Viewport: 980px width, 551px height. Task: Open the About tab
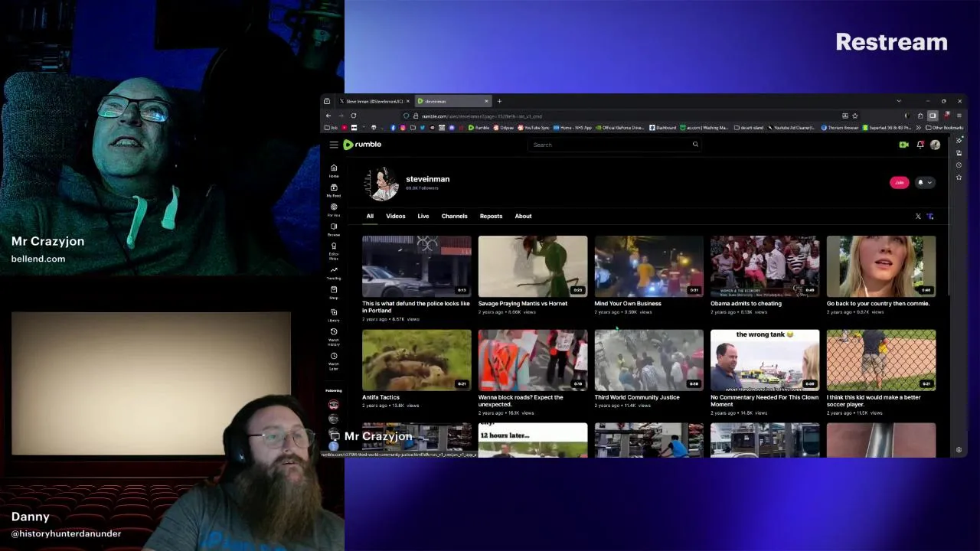coord(523,217)
